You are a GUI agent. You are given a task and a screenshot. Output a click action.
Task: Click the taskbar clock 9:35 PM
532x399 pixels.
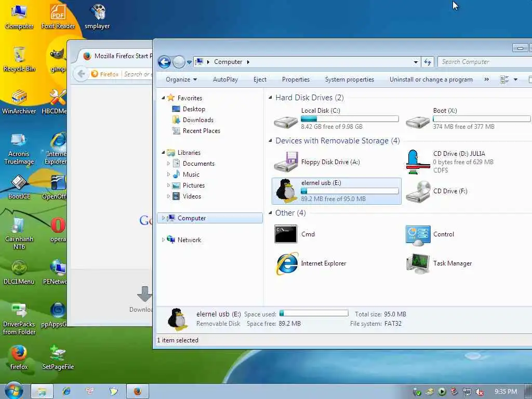506,392
